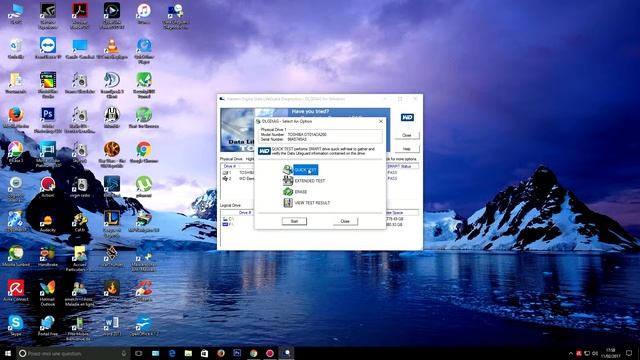This screenshot has height=360, width=640.
Task: Open the GeForce Experience desktop shortcut
Action: click(x=48, y=16)
